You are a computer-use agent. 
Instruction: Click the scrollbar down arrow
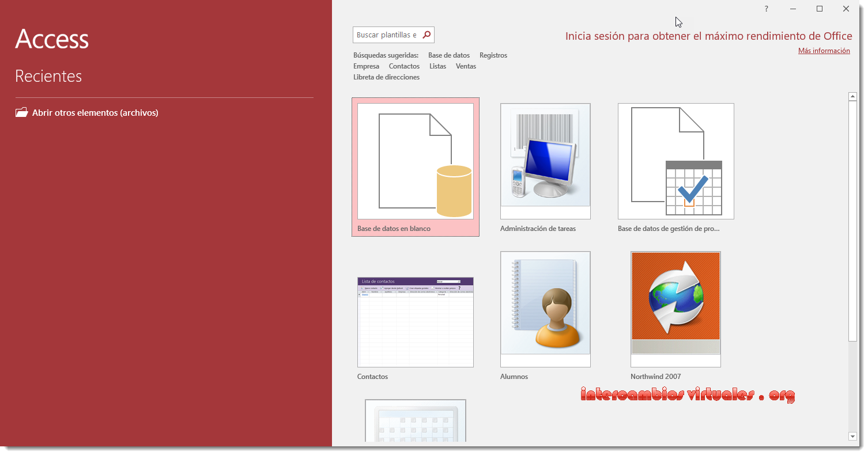pos(853,437)
